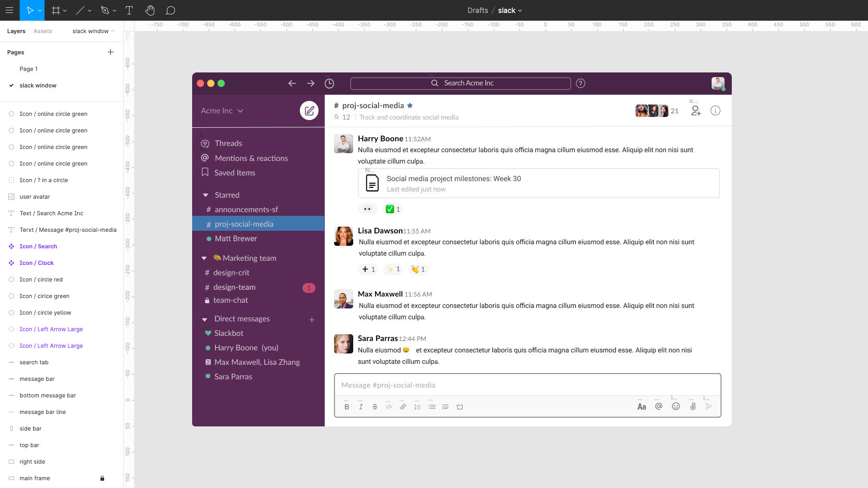This screenshot has width=868, height=488.
Task: Select the Text tool in the toolbar
Action: pos(129,10)
